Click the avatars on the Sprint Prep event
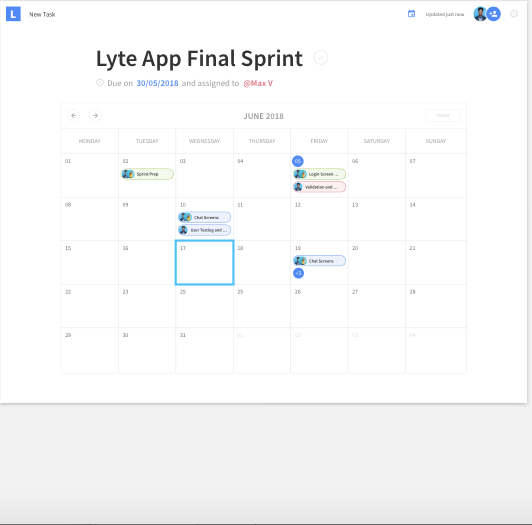This screenshot has width=532, height=525. (x=128, y=174)
